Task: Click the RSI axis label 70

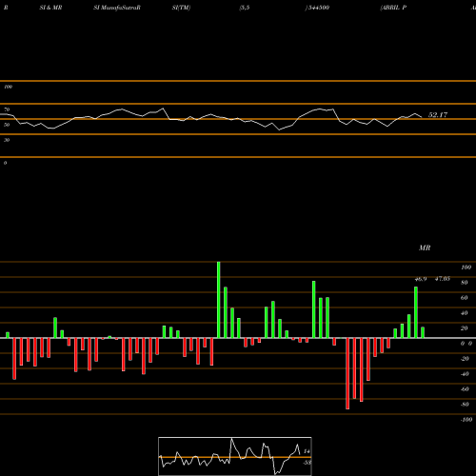Action: (7, 109)
